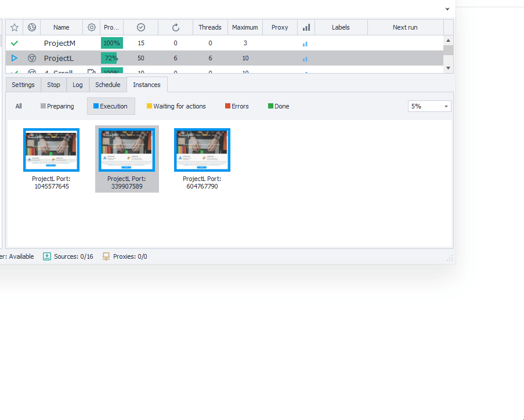This screenshot has width=524, height=420.
Task: Click the refresh retries column header icon
Action: pos(175,27)
